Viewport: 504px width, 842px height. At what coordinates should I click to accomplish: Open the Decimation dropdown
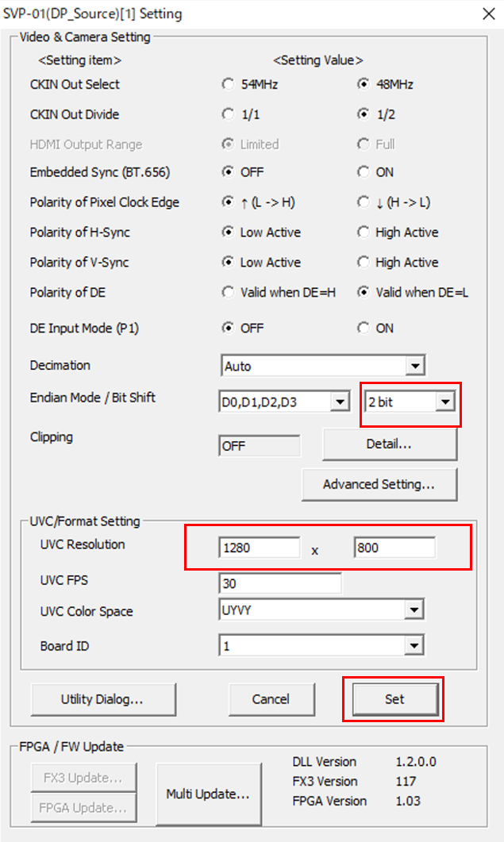pyautogui.click(x=414, y=366)
